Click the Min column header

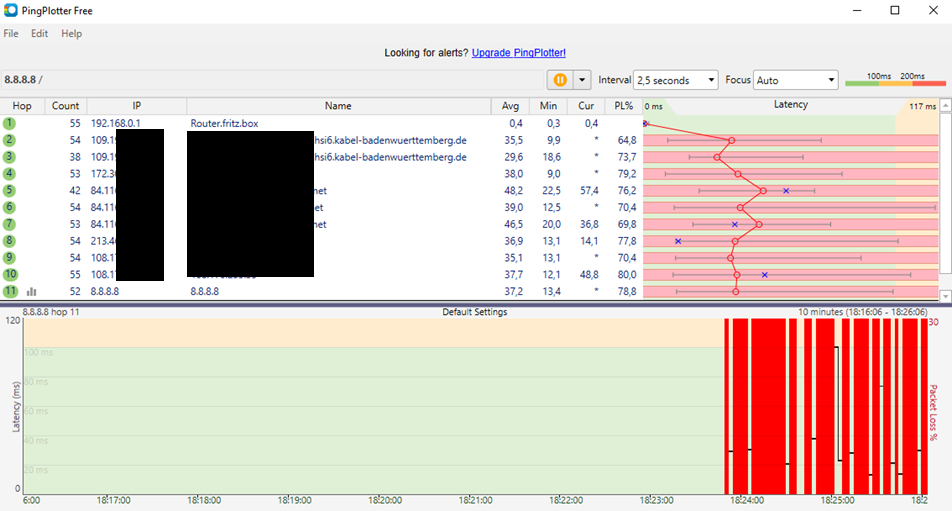(548, 106)
